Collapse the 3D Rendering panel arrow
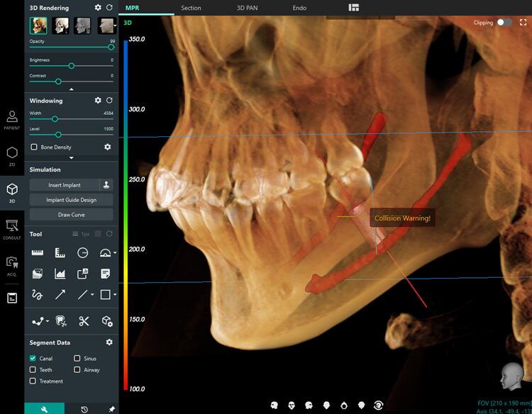This screenshot has height=414, width=532. (x=71, y=89)
